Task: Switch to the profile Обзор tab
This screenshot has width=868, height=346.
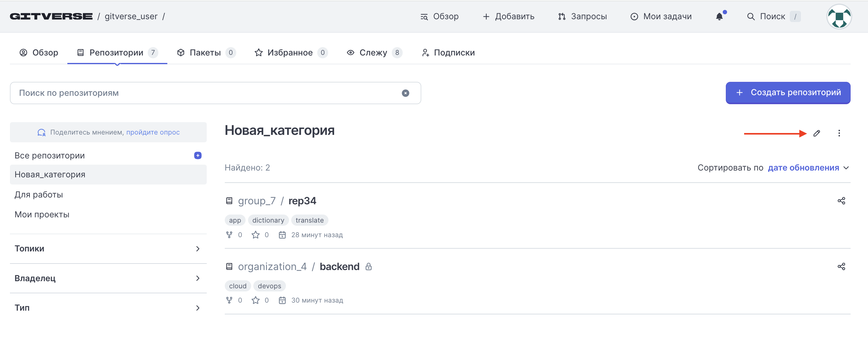Action: (x=39, y=52)
